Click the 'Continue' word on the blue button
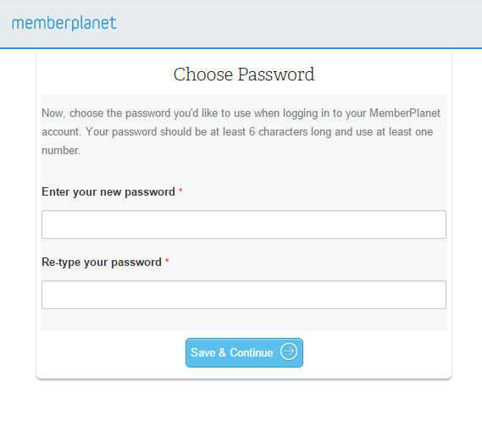 tap(251, 353)
